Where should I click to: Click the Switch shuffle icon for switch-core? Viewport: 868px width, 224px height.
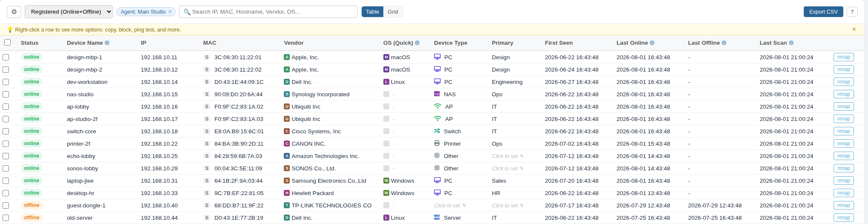(437, 131)
